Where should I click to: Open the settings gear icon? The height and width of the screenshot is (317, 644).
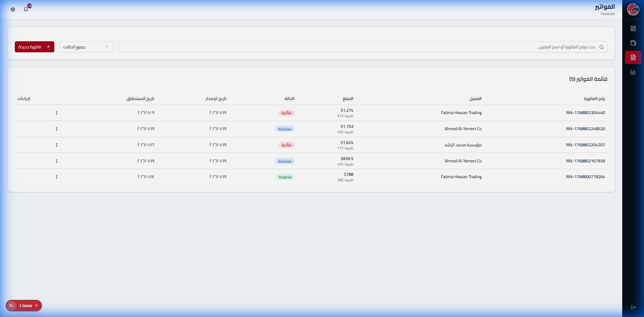click(x=13, y=9)
